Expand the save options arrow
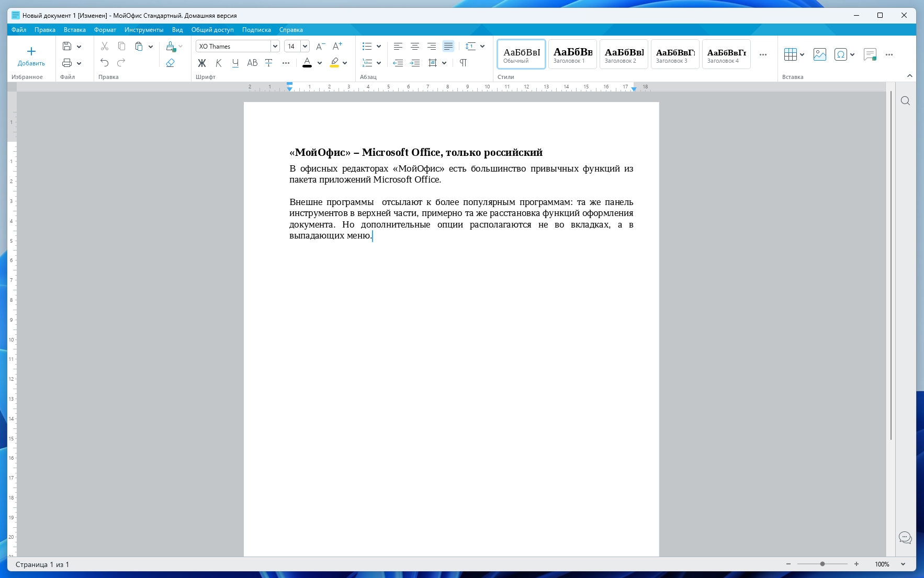The width and height of the screenshot is (924, 578). click(79, 47)
